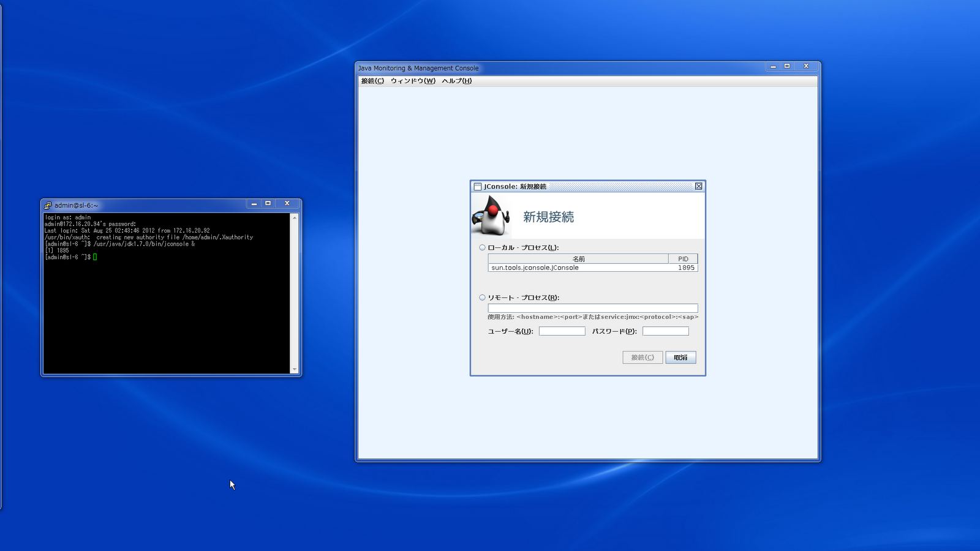Click PuTTY icon in terminal title bar

[48, 205]
